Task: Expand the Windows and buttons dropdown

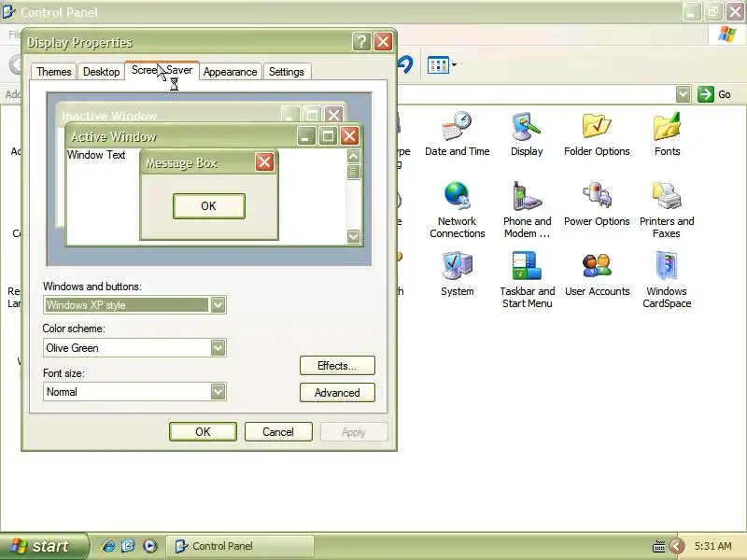Action: (218, 305)
